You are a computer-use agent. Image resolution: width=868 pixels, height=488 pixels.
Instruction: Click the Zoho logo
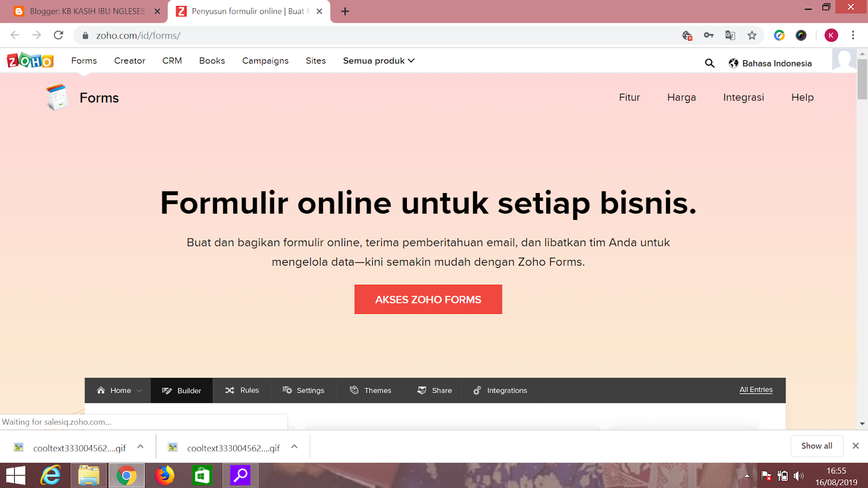pyautogui.click(x=30, y=60)
